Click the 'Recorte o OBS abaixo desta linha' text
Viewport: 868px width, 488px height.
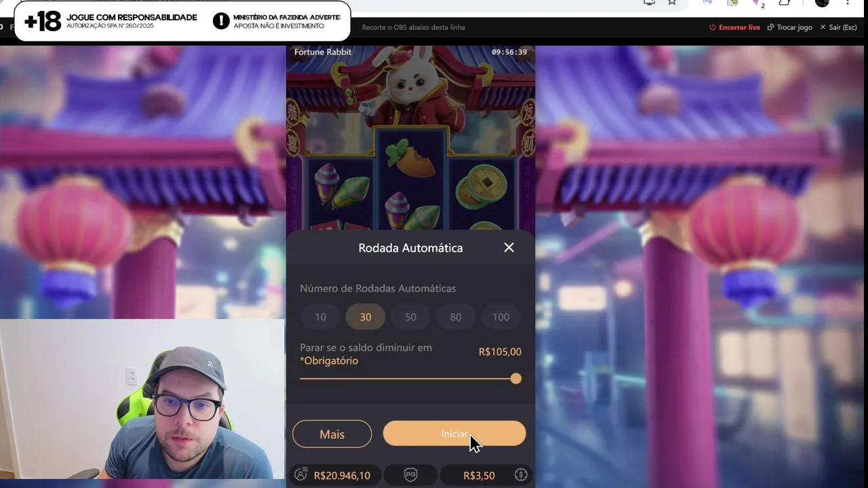[x=414, y=27]
